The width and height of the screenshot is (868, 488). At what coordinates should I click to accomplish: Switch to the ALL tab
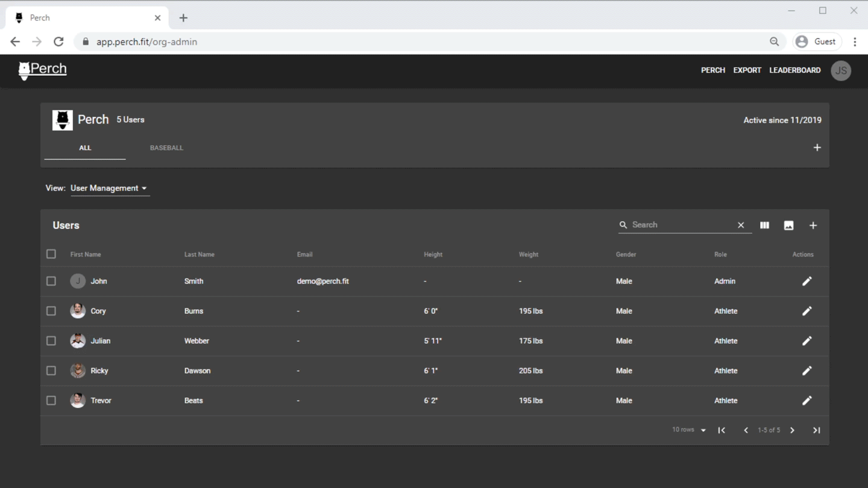tap(85, 148)
